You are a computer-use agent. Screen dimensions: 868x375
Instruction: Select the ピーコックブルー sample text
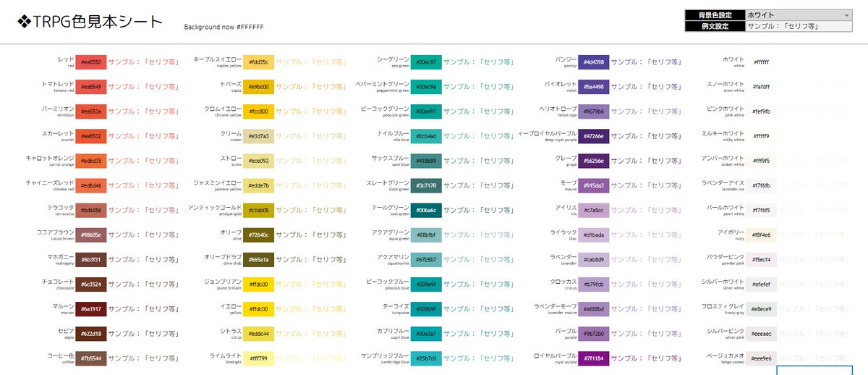(x=479, y=284)
